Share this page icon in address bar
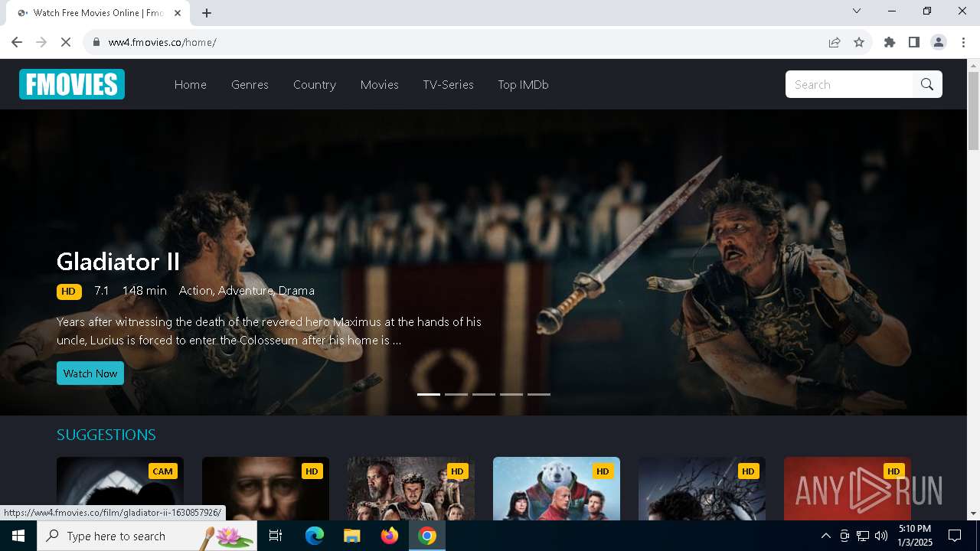The image size is (980, 551). (835, 42)
